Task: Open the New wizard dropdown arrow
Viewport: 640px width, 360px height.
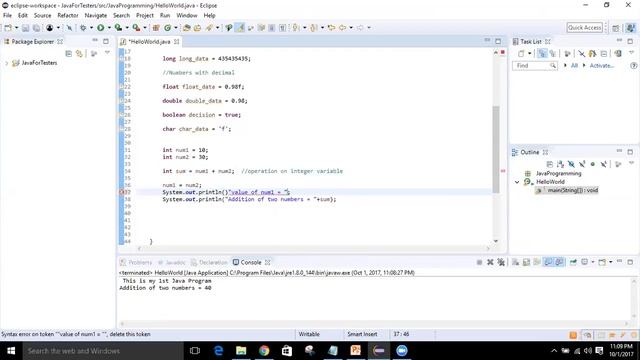Action: pos(16,28)
